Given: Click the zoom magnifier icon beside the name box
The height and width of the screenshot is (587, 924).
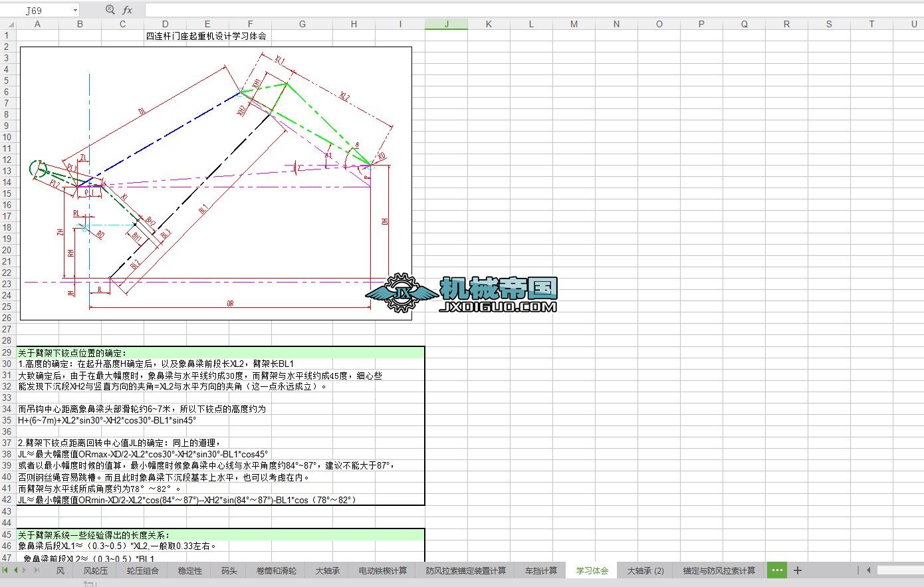Looking at the screenshot, I should (x=110, y=10).
